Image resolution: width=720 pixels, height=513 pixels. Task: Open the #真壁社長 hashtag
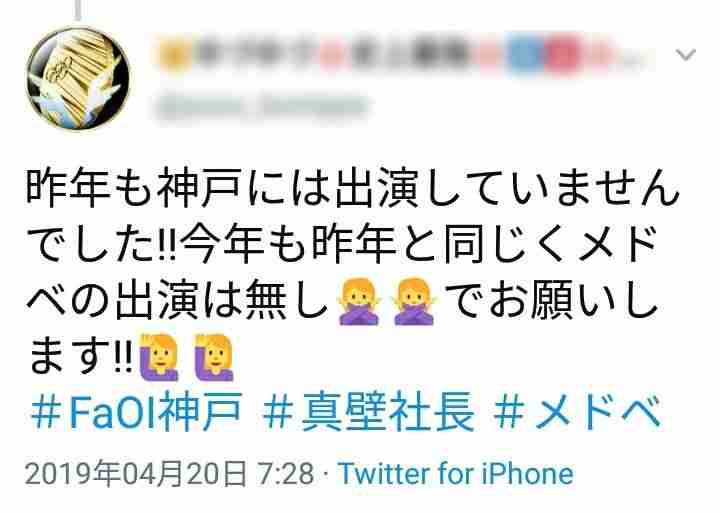(x=368, y=411)
